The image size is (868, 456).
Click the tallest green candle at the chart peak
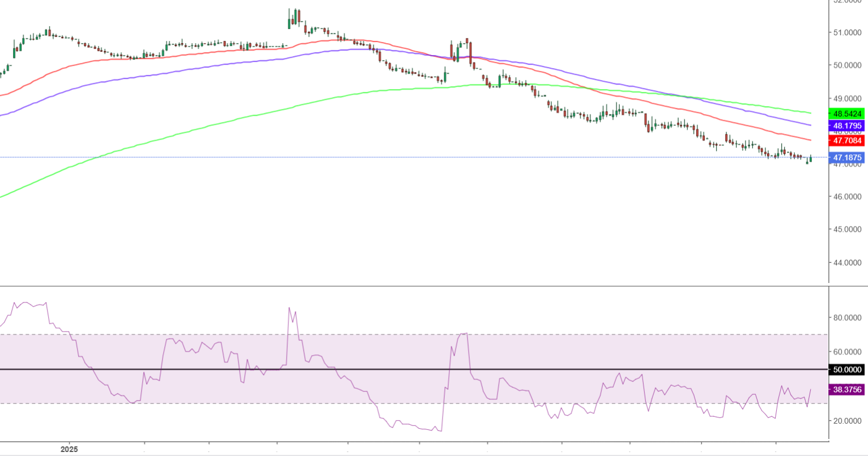pos(290,23)
